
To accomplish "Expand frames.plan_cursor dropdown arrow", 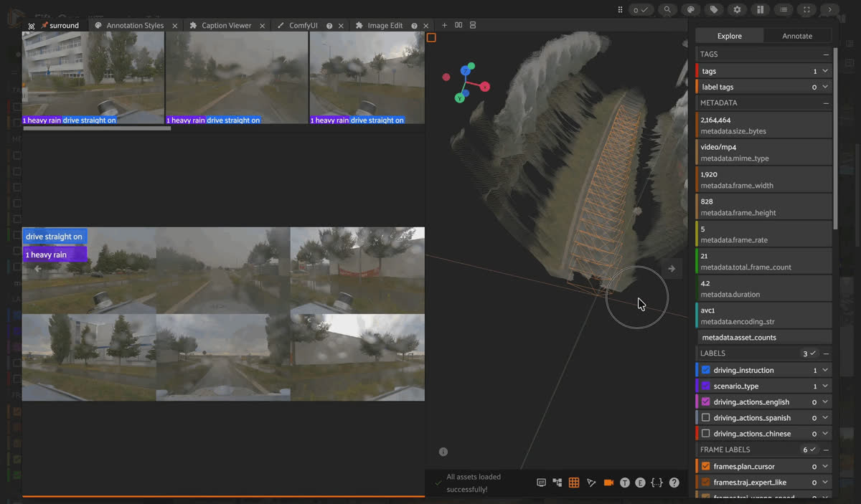I will (x=825, y=466).
